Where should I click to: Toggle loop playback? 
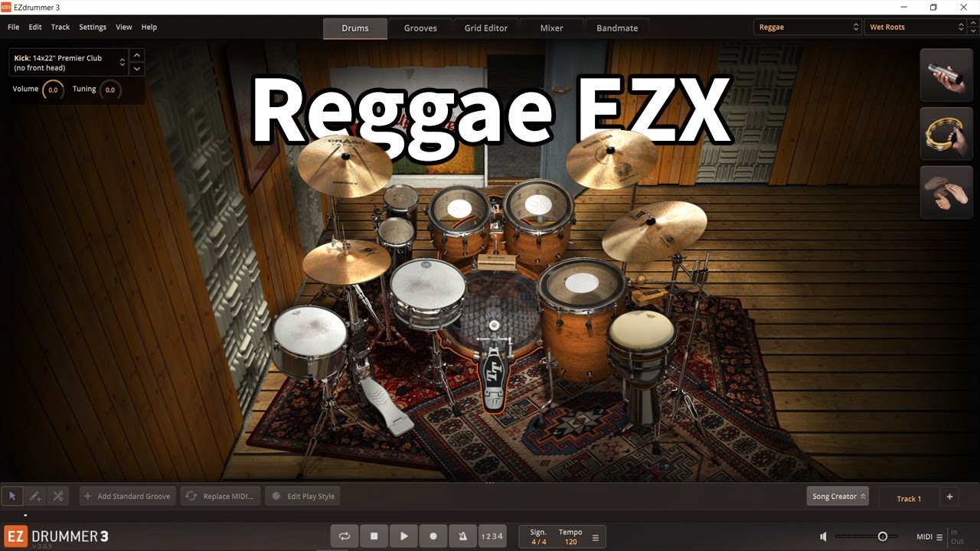(345, 536)
